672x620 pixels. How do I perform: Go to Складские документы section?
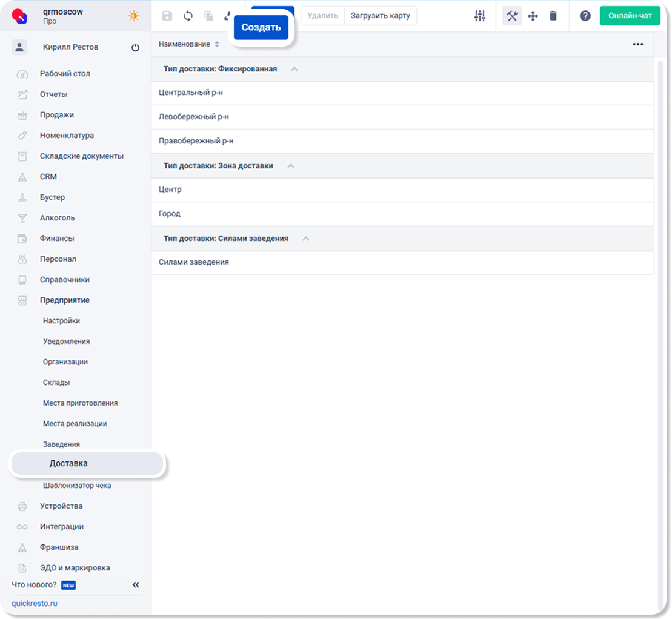tap(81, 156)
